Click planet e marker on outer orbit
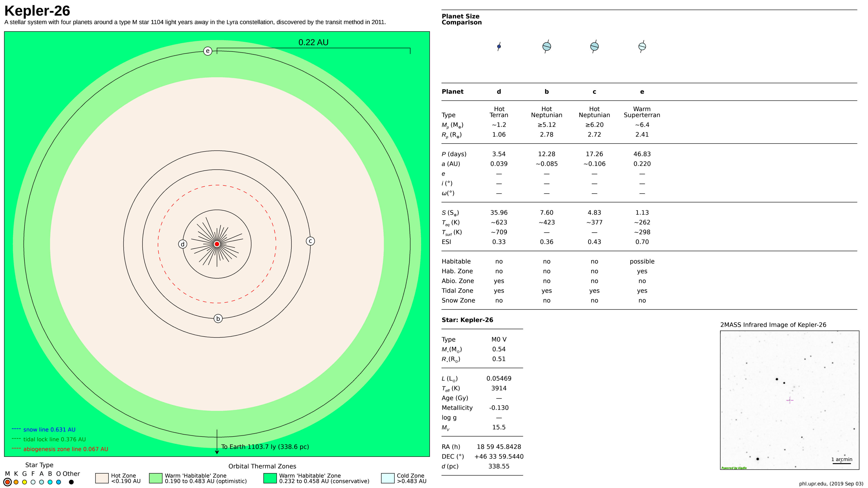 pyautogui.click(x=208, y=51)
